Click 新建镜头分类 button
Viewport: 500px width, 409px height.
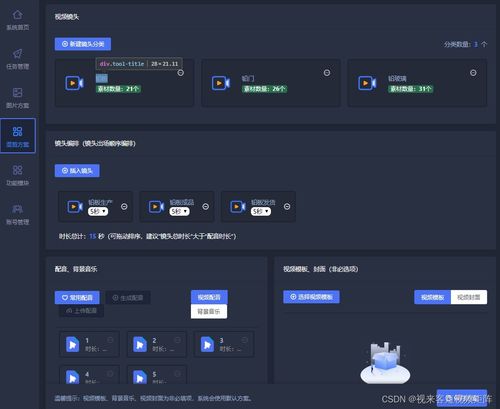pos(83,44)
